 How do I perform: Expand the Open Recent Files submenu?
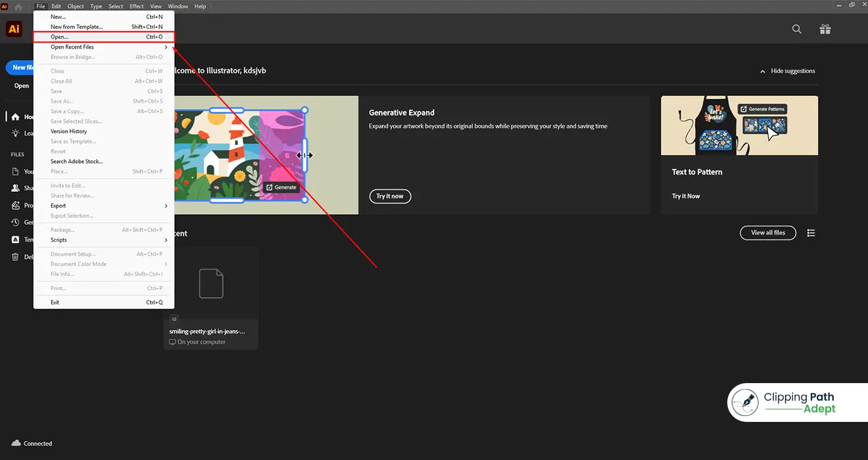click(x=105, y=47)
